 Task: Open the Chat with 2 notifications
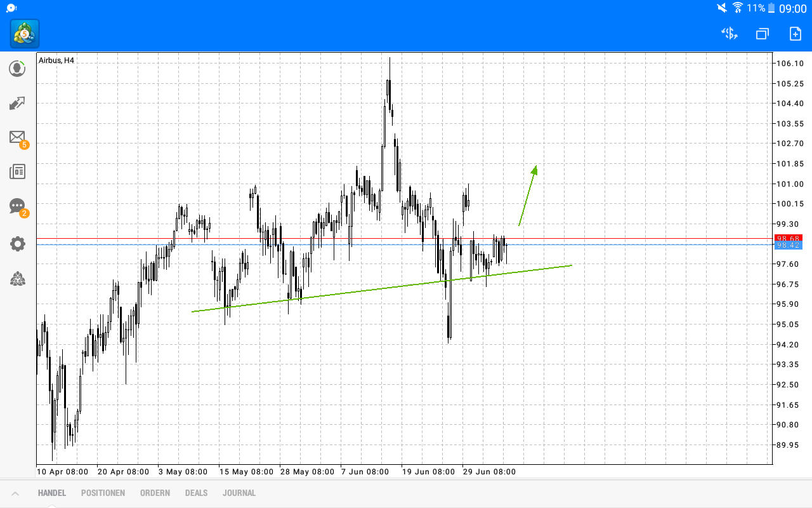point(17,206)
